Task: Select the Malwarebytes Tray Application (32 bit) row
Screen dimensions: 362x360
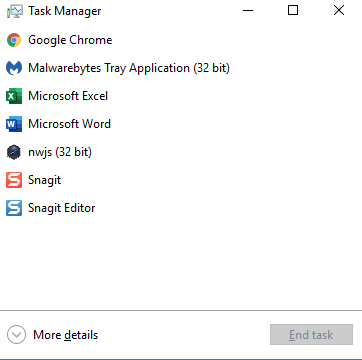Action: 181,68
